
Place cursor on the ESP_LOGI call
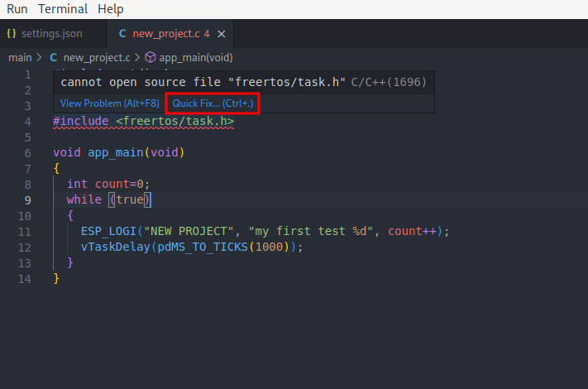coord(111,232)
